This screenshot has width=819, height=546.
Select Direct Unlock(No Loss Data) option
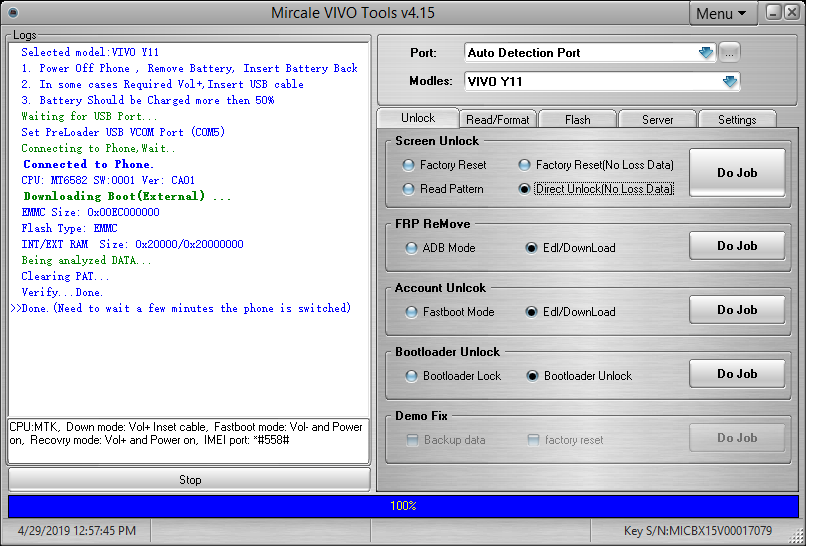tap(596, 189)
